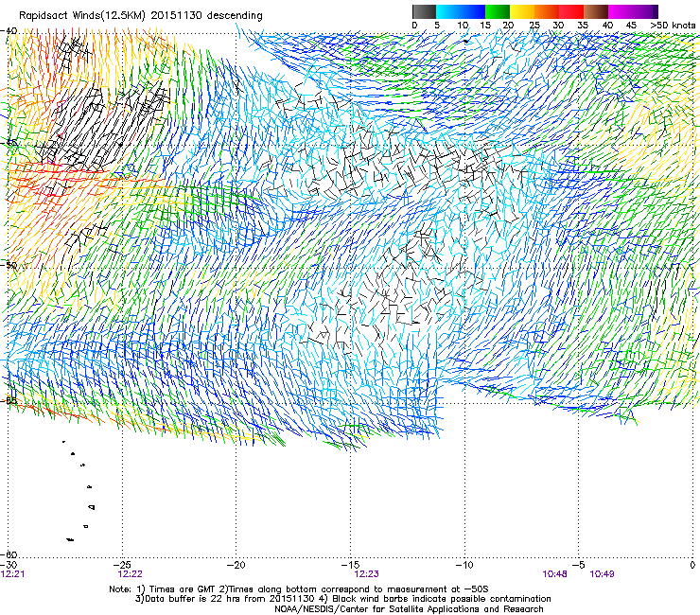The image size is (700, 615).
Task: Click the '-55' latitude axis label
Action: click(x=9, y=400)
